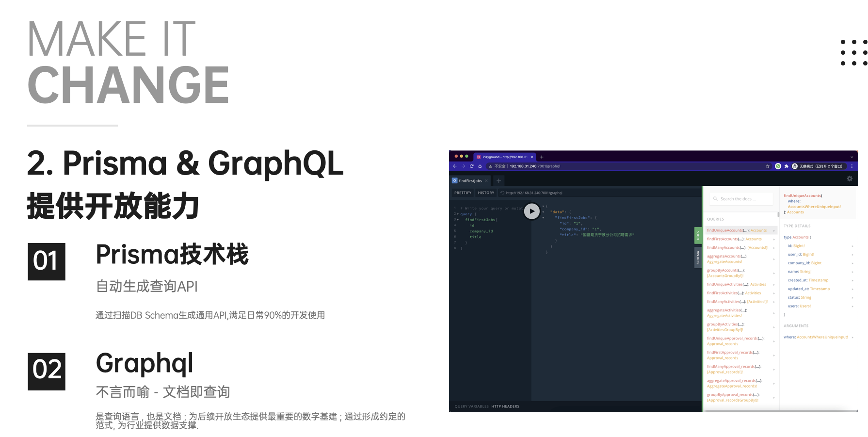Open findFirstActivities query in docs
868x437 pixels.
click(x=740, y=293)
